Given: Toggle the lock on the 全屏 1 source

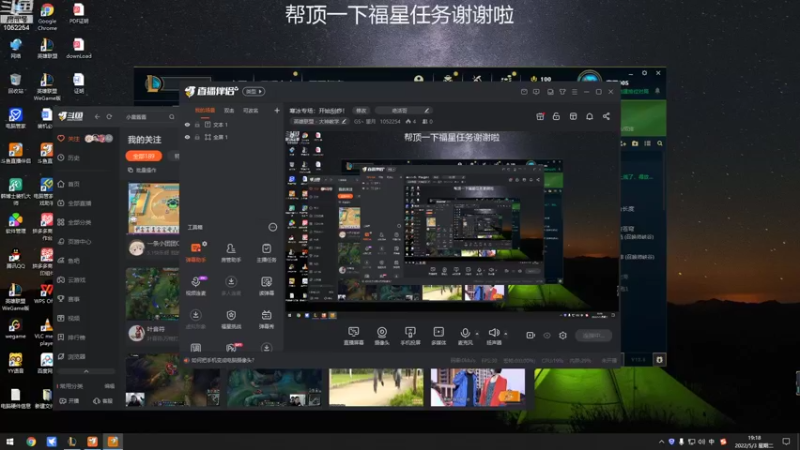Looking at the screenshot, I should click(197, 137).
